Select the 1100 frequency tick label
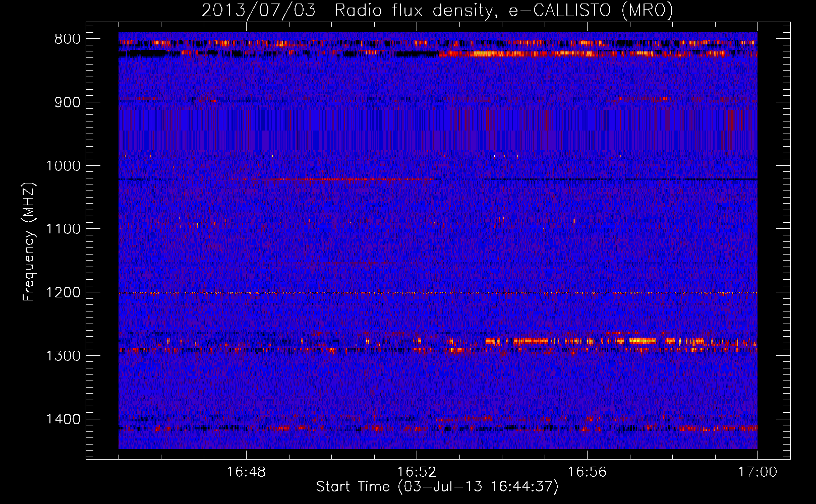The image size is (816, 504). point(63,229)
